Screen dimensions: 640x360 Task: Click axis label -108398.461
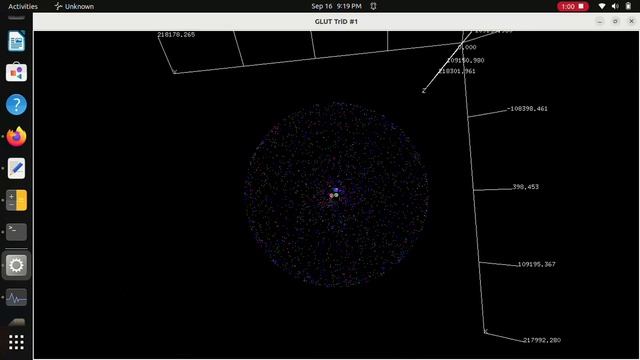pos(527,109)
